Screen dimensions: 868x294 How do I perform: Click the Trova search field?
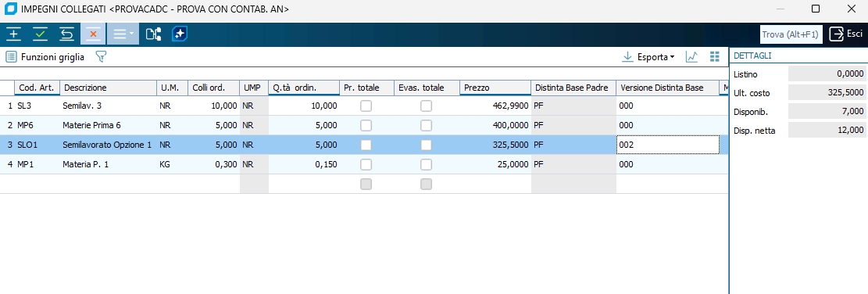click(x=791, y=34)
